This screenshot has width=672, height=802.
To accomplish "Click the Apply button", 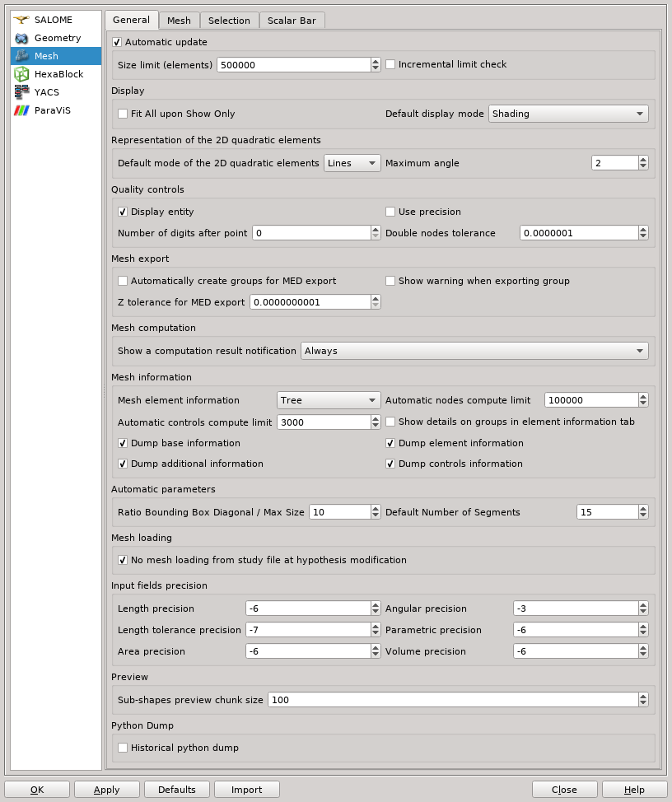I will tap(106, 790).
